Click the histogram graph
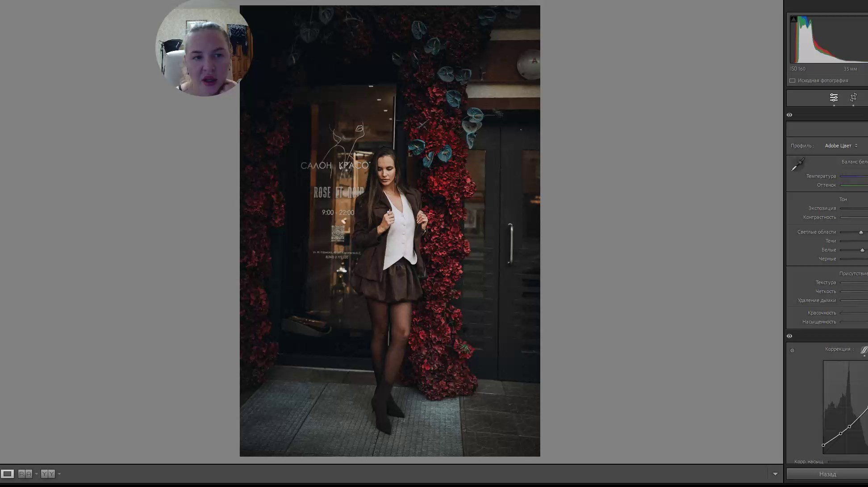The width and height of the screenshot is (868, 487). click(829, 39)
